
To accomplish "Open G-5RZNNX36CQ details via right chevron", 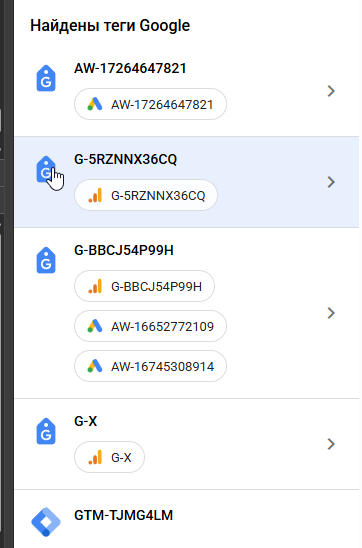I will pos(331,182).
